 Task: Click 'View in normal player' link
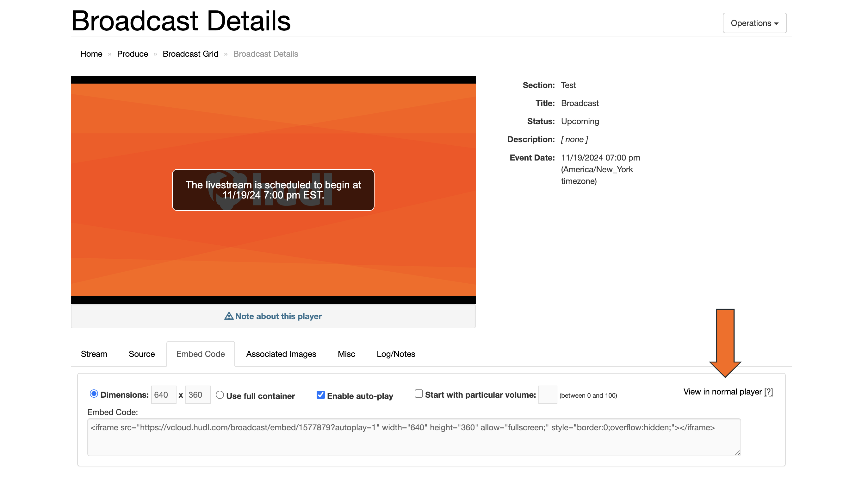pos(722,392)
